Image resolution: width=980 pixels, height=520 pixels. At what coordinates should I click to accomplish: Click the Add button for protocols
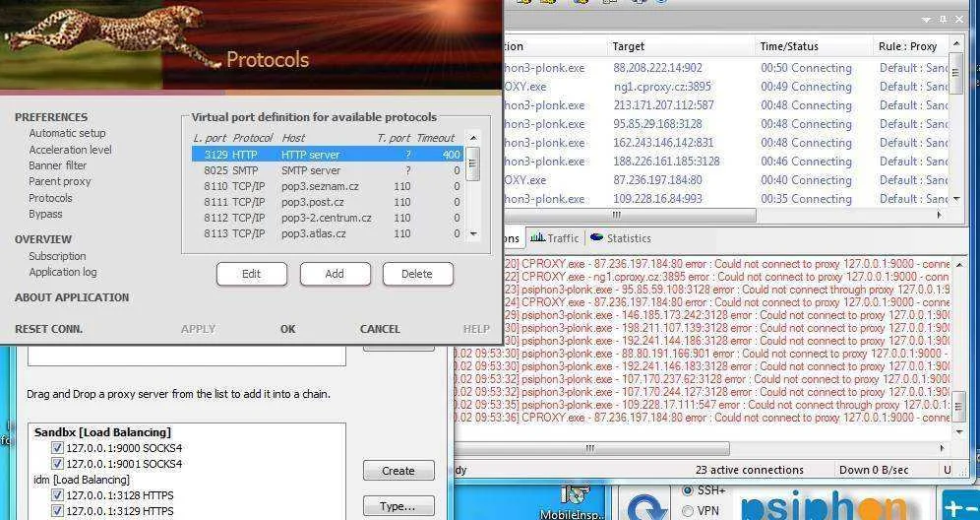[335, 274]
